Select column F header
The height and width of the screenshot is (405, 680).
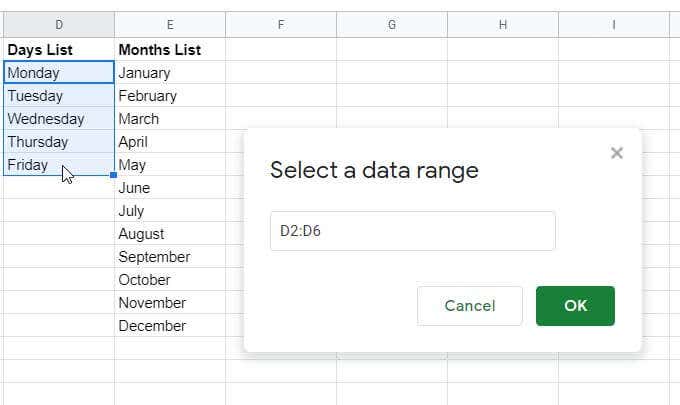coord(281,24)
